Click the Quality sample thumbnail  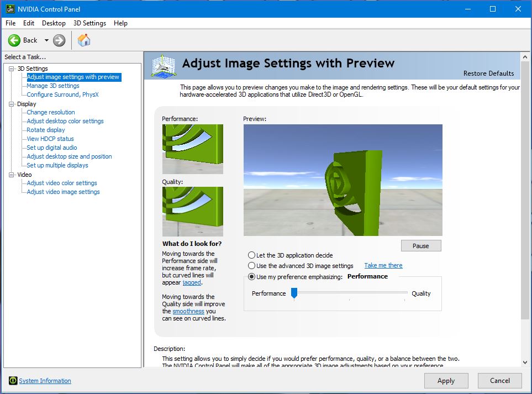[x=193, y=211]
